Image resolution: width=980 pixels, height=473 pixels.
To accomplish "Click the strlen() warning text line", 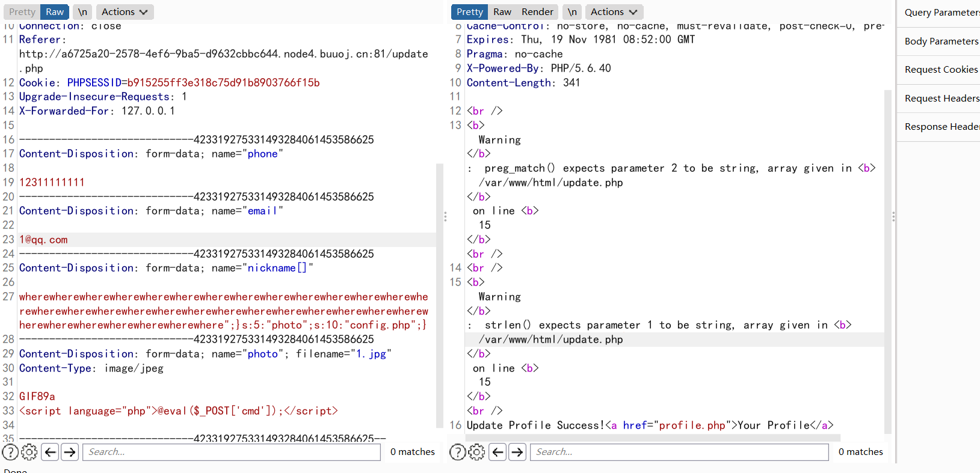I will point(659,325).
